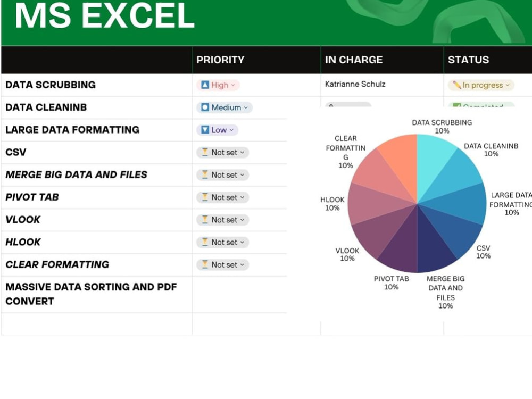Click the pencil icon in In progress status
This screenshot has height=399, width=532.
click(x=456, y=85)
